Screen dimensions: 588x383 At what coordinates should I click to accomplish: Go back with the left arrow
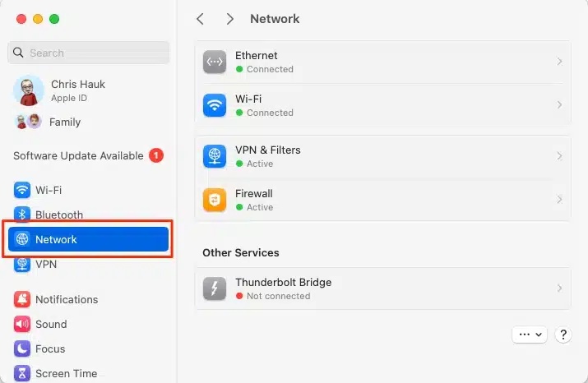pos(200,18)
